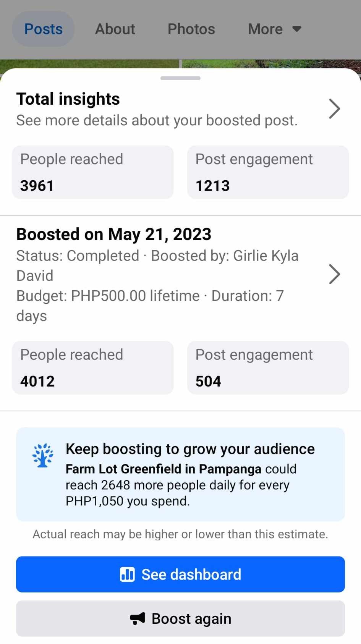Tap boosted Post engagement 504 card

(x=268, y=368)
